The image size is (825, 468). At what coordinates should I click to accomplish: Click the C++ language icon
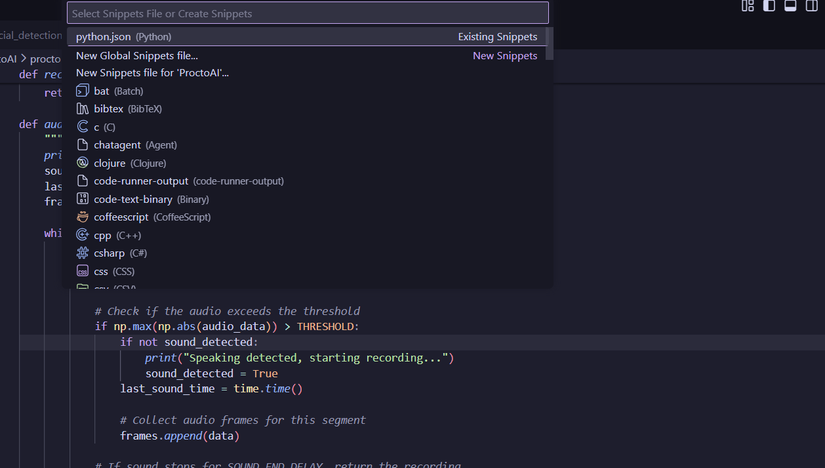(x=82, y=235)
